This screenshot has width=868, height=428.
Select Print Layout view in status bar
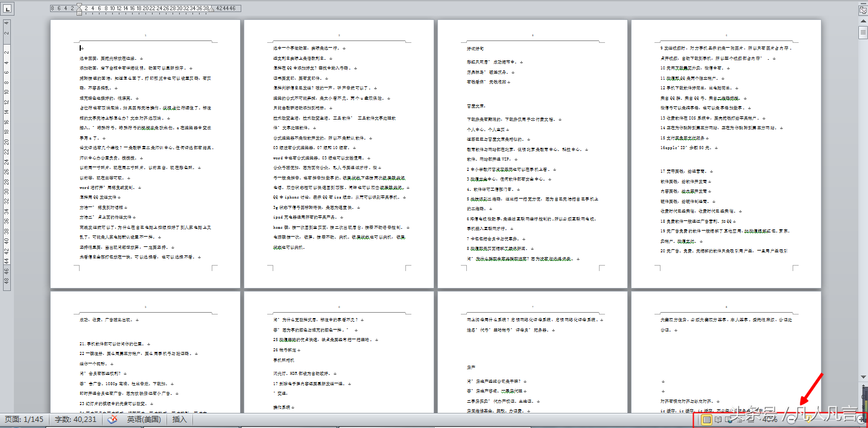[706, 420]
